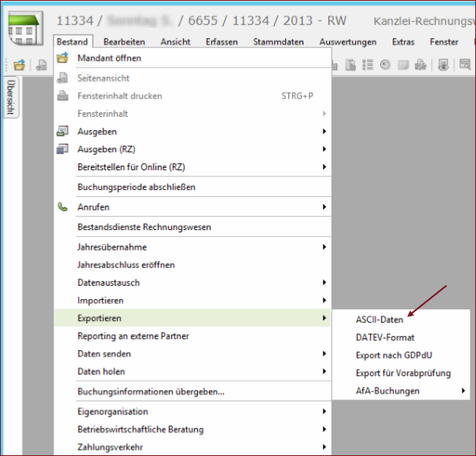
Task: Click the folder icon beside Mandant öffnen
Action: tap(64, 58)
